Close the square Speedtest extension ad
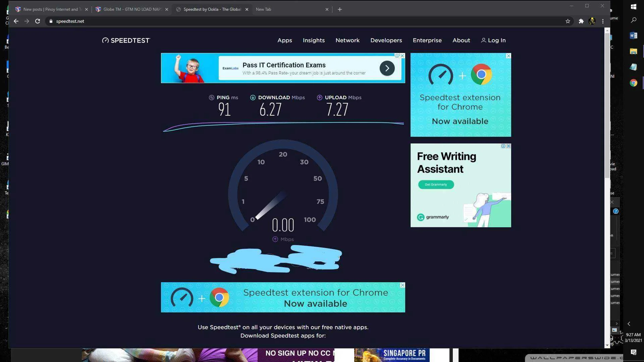 click(508, 56)
